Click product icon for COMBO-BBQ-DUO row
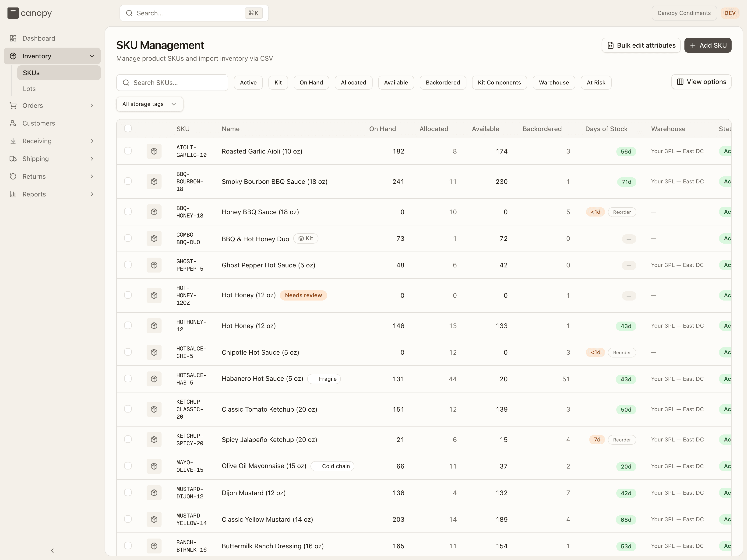747x560 pixels. 154,238
